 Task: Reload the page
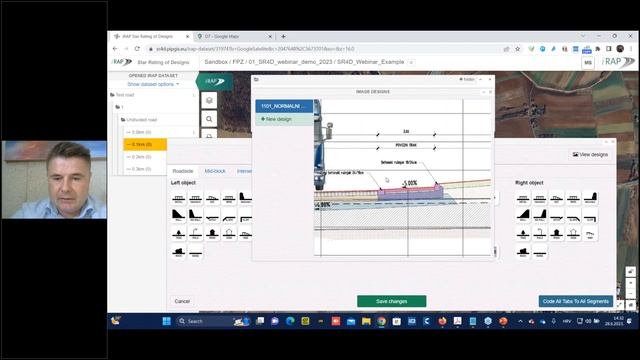pos(137,49)
